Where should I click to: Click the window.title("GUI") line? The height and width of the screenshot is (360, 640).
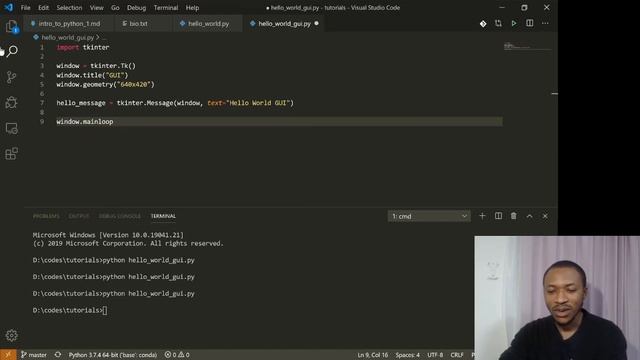tap(92, 75)
